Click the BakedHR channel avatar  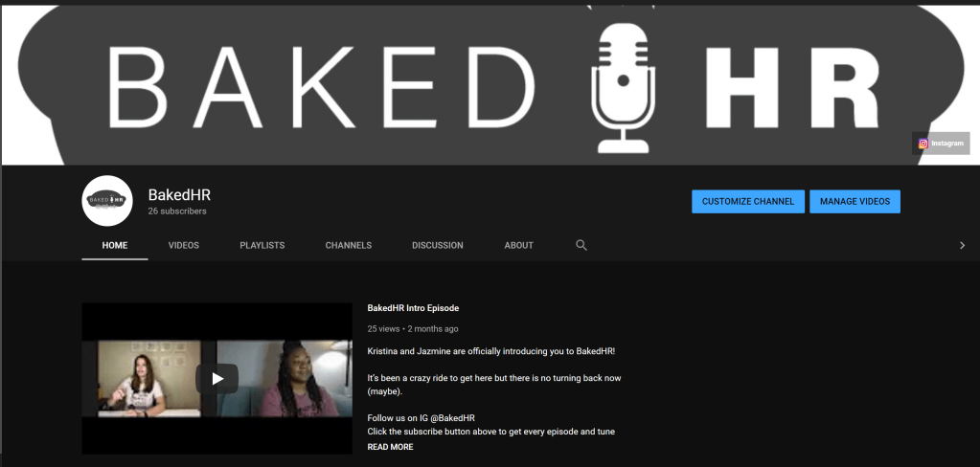pos(107,201)
